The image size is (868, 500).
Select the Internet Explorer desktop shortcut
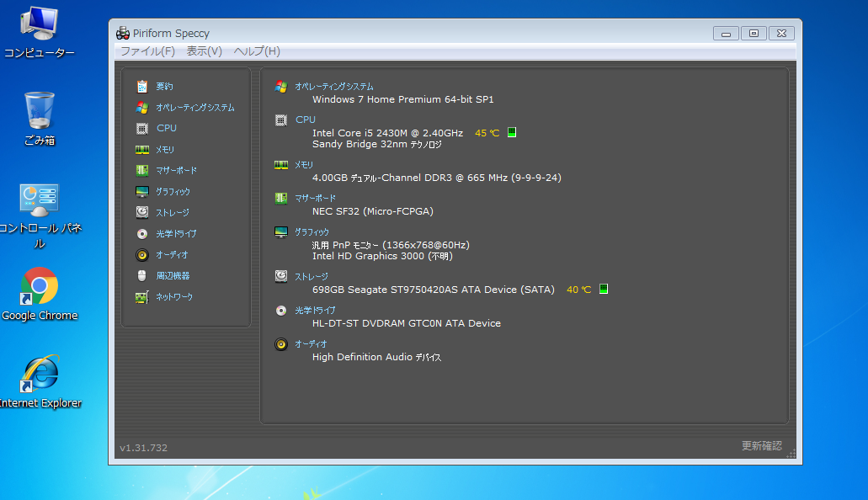[40, 382]
